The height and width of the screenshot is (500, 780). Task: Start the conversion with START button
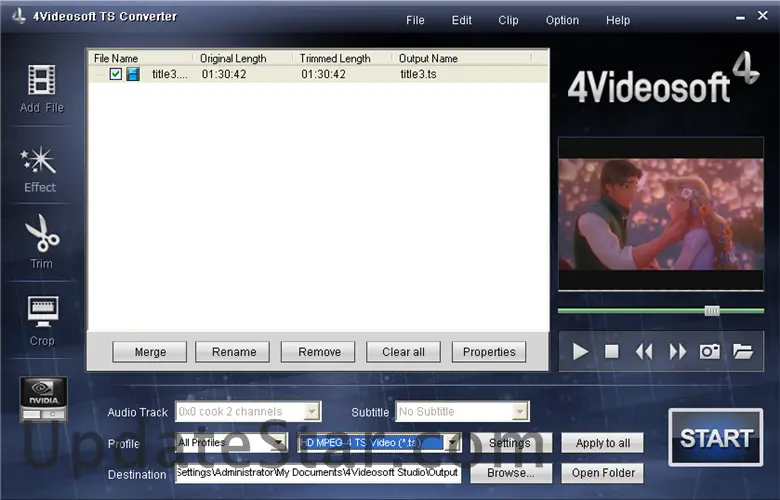tap(716, 438)
